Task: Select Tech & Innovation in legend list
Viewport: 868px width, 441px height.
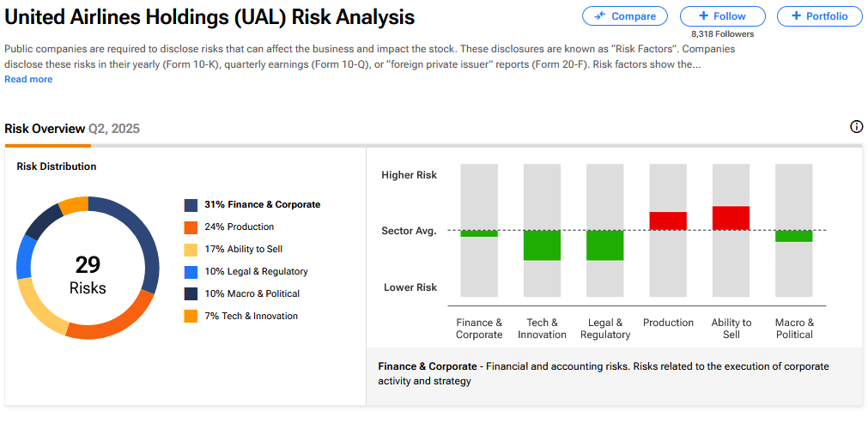Action: tap(250, 317)
